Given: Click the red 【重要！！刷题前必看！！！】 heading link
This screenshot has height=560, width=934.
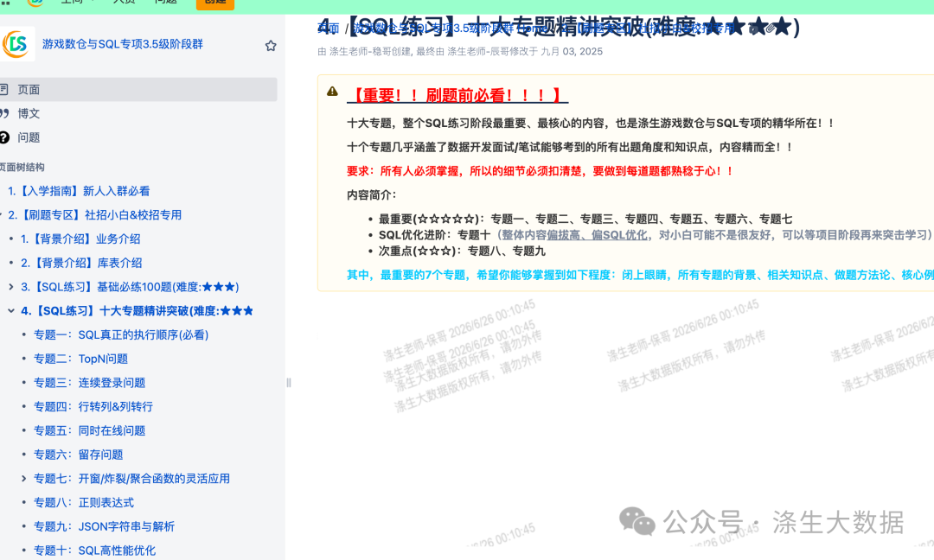Looking at the screenshot, I should point(457,95).
